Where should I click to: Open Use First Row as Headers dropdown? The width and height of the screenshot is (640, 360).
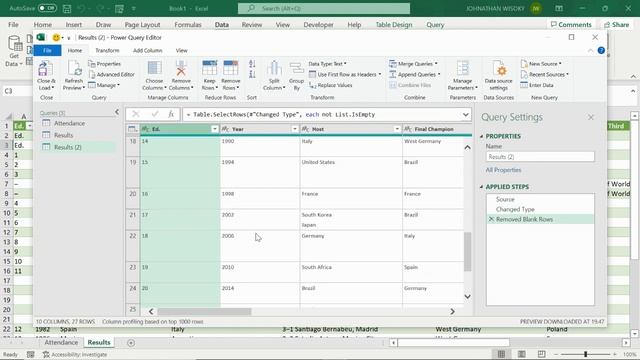click(x=345, y=74)
